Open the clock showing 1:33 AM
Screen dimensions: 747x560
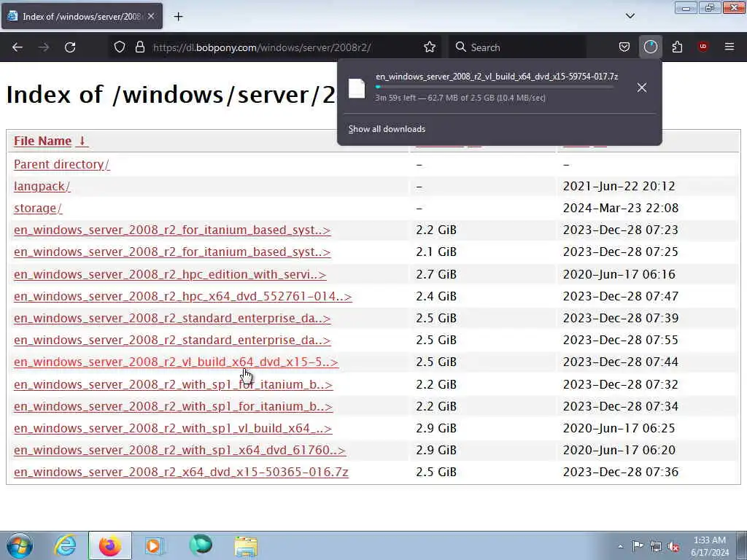[x=709, y=546]
